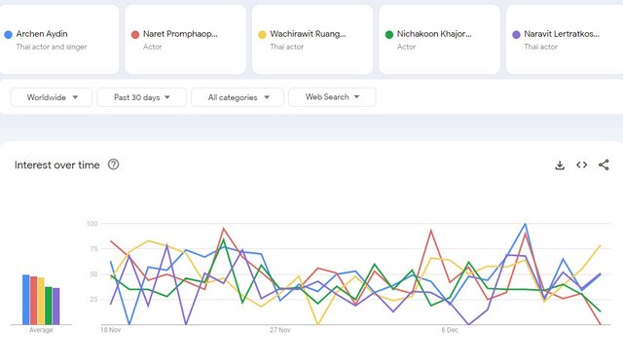This screenshot has height=364, width=623.
Task: Click the 6 Dec axis label
Action: tap(450, 330)
